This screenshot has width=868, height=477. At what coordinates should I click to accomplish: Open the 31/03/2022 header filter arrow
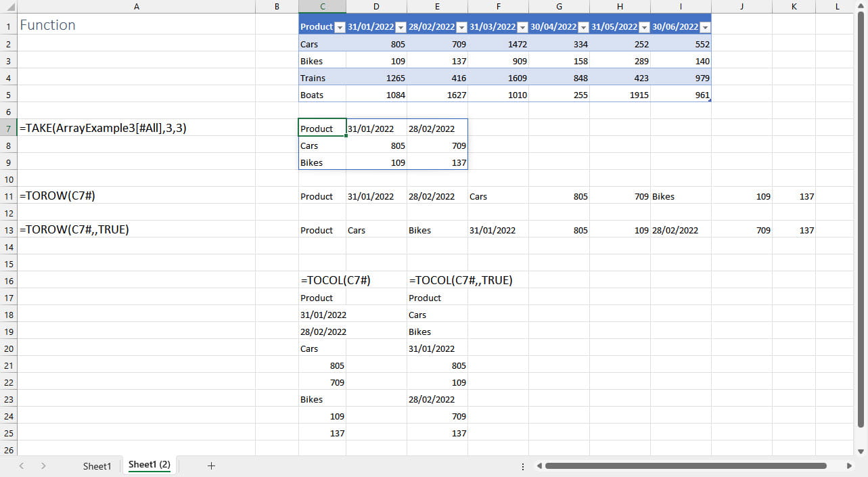tap(522, 27)
